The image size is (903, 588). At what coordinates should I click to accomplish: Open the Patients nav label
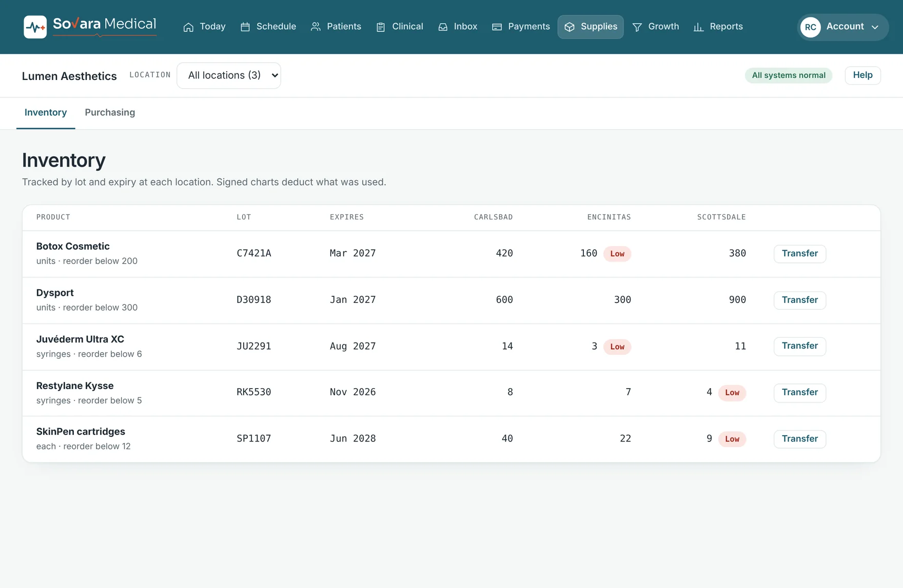344,27
